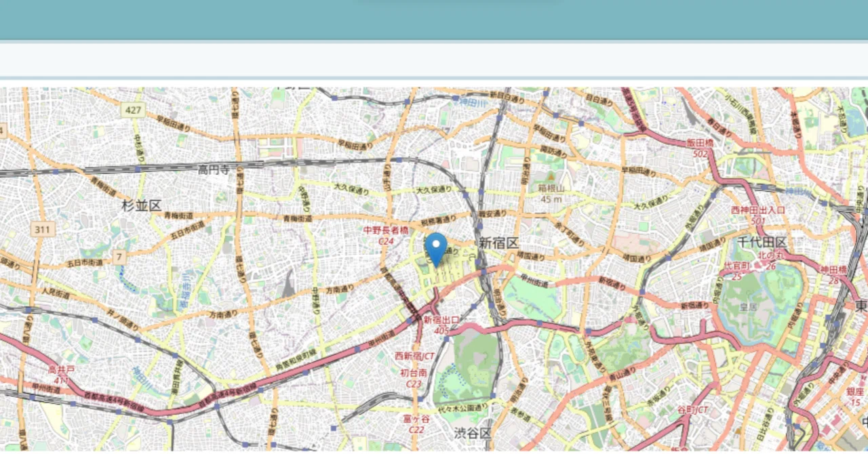Click the 代々木公園通り road label
This screenshot has width=868, height=454.
[462, 408]
